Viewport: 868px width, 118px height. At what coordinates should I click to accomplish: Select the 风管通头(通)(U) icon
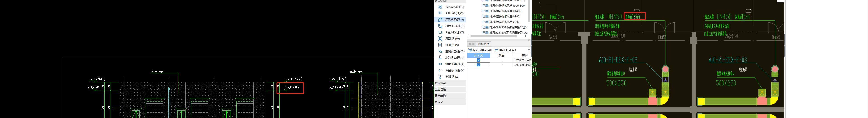coord(440,26)
